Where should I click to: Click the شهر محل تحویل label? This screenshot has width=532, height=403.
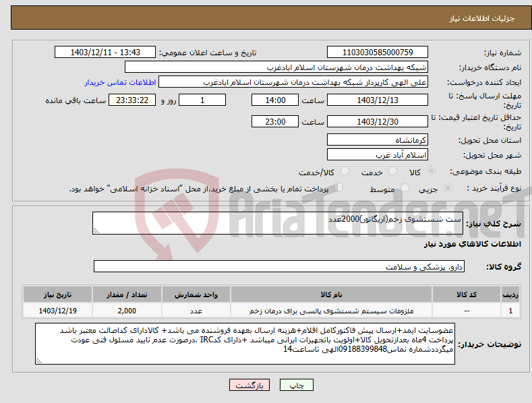coord(492,156)
